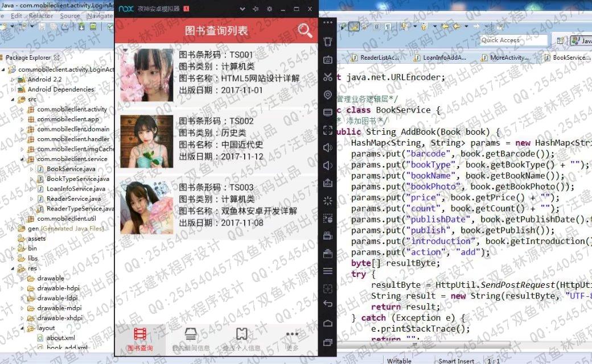Tap the photo thumbnail of book TS001
The image size is (592, 364).
click(147, 75)
